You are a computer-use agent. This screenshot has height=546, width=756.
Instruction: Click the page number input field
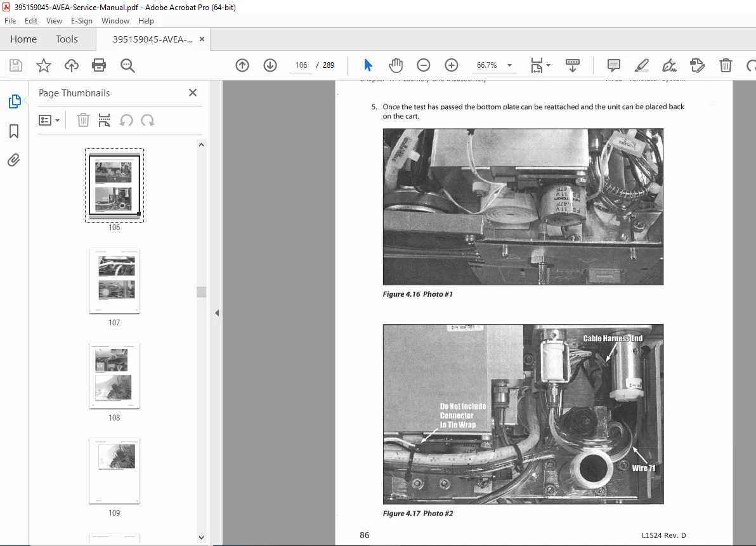301,65
